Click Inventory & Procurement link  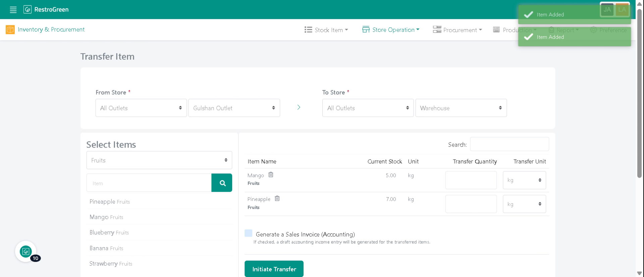click(51, 30)
